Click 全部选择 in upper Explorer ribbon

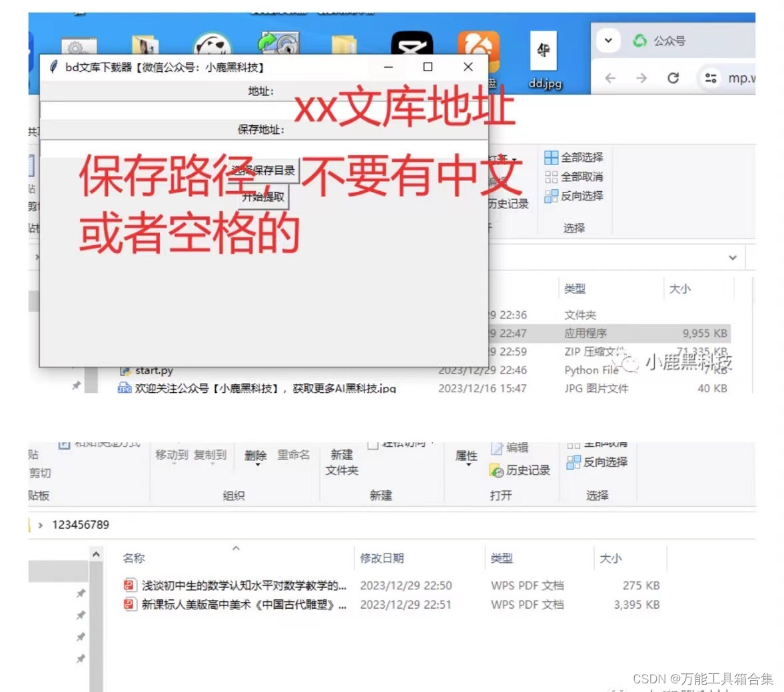coord(574,157)
